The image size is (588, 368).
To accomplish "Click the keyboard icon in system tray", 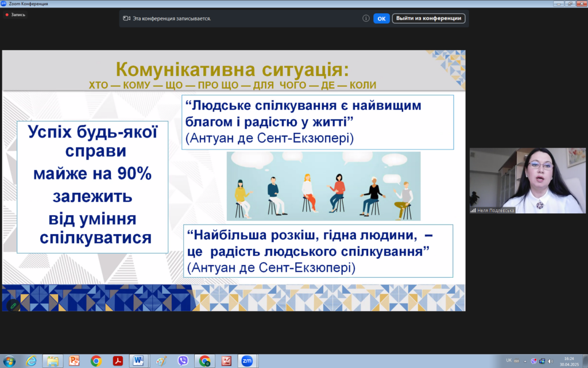I will [x=516, y=361].
